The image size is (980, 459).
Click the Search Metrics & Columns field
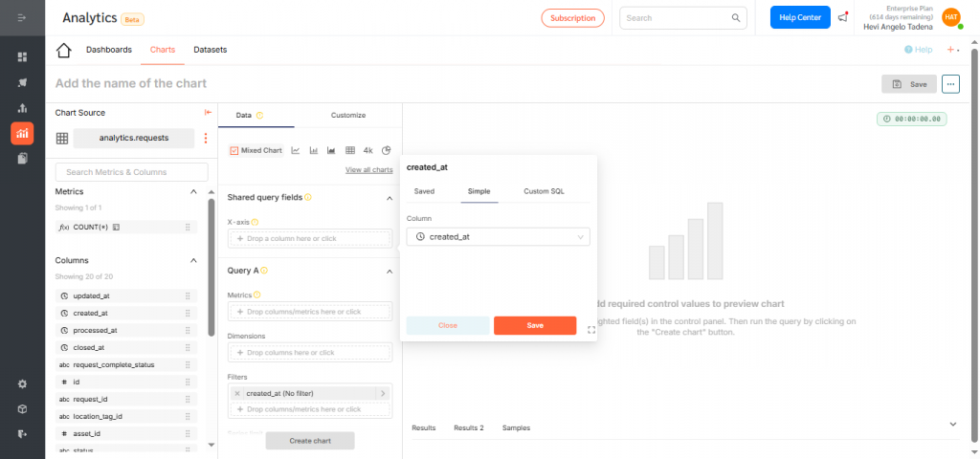tap(132, 172)
